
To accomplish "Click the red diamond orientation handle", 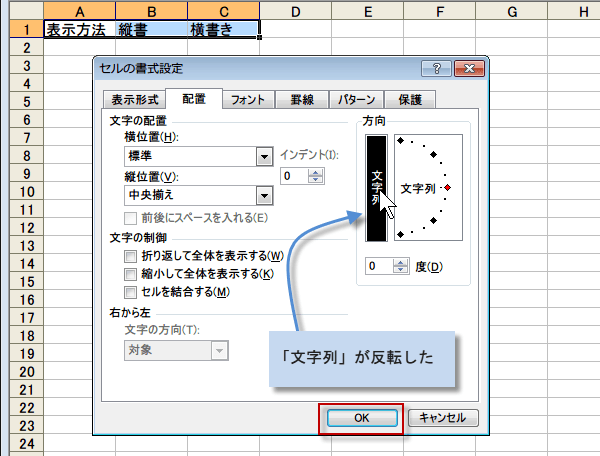I will point(448,187).
